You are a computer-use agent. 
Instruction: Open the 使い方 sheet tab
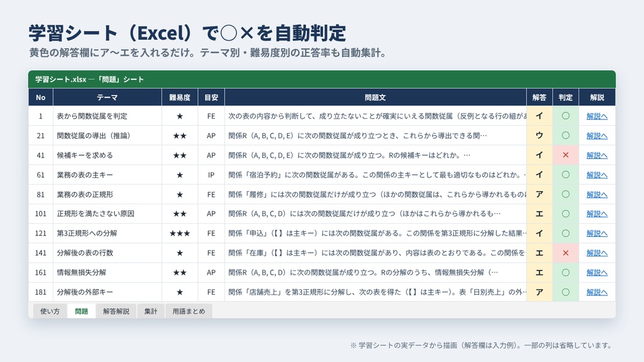tap(50, 311)
